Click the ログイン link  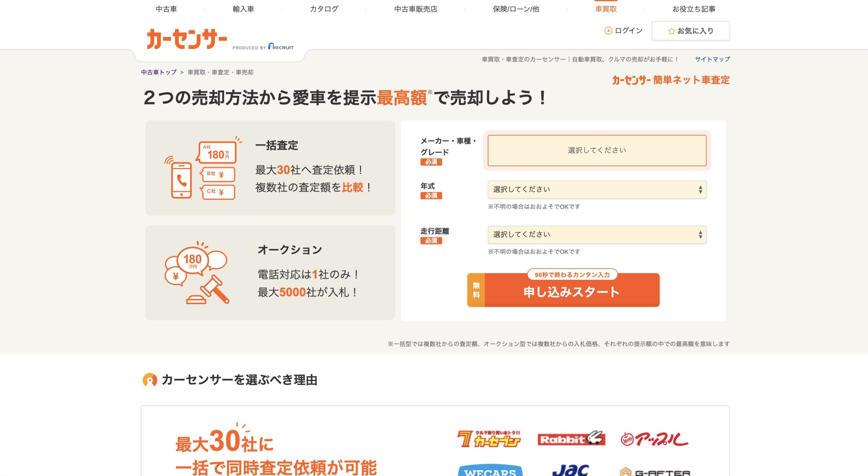624,31
